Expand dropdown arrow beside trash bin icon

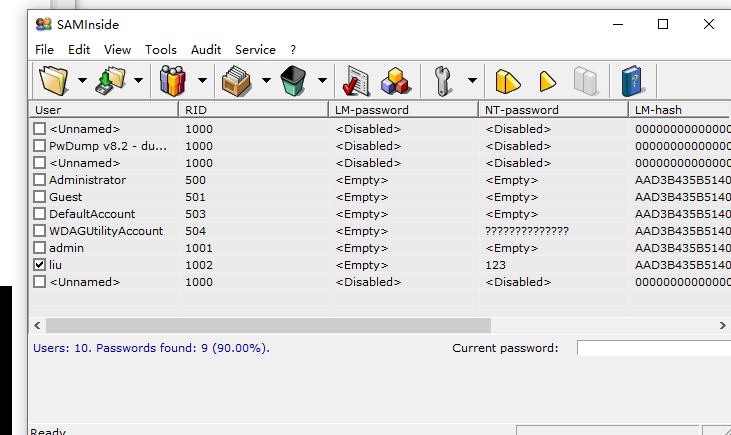coord(322,80)
